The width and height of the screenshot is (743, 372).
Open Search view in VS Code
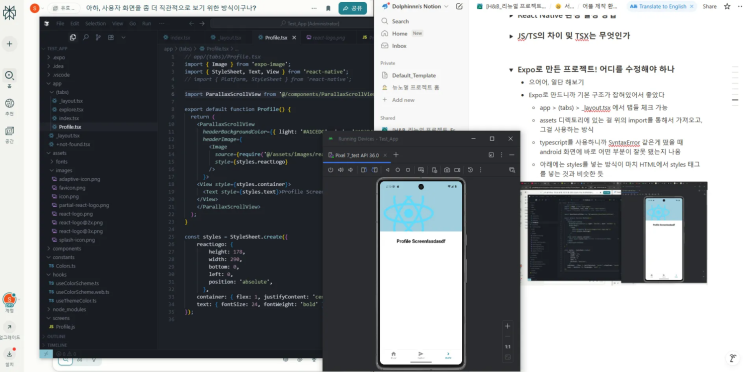(86, 37)
